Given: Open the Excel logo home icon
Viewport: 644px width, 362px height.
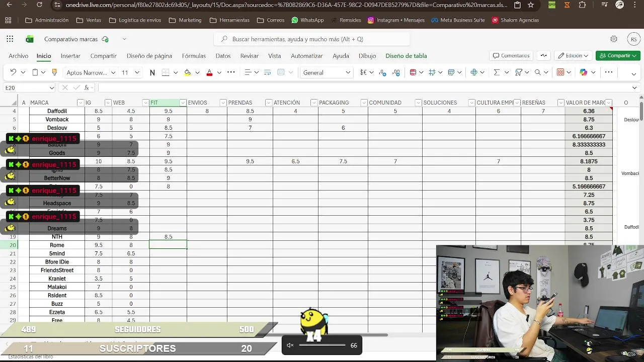Looking at the screenshot, I should tap(30, 39).
